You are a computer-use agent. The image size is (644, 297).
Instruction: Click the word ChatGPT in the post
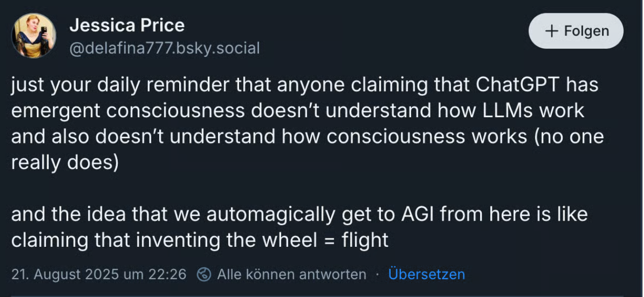518,85
